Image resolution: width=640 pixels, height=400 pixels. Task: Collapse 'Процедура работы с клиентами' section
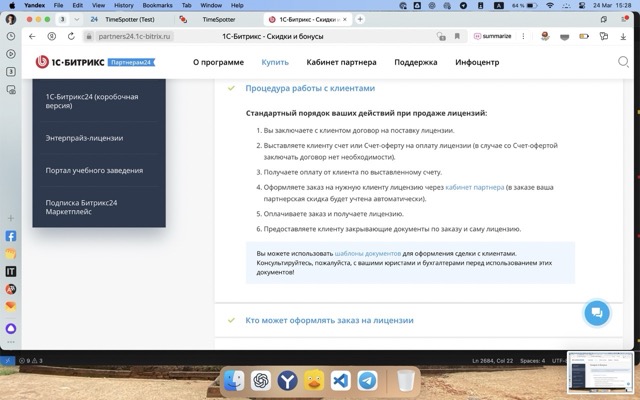tap(310, 88)
